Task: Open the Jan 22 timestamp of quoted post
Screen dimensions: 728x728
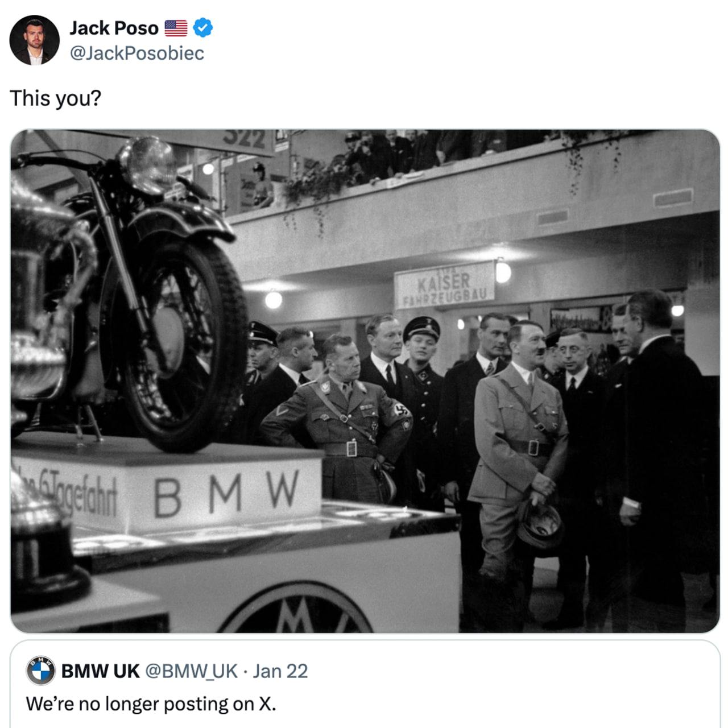Action: pos(280,671)
